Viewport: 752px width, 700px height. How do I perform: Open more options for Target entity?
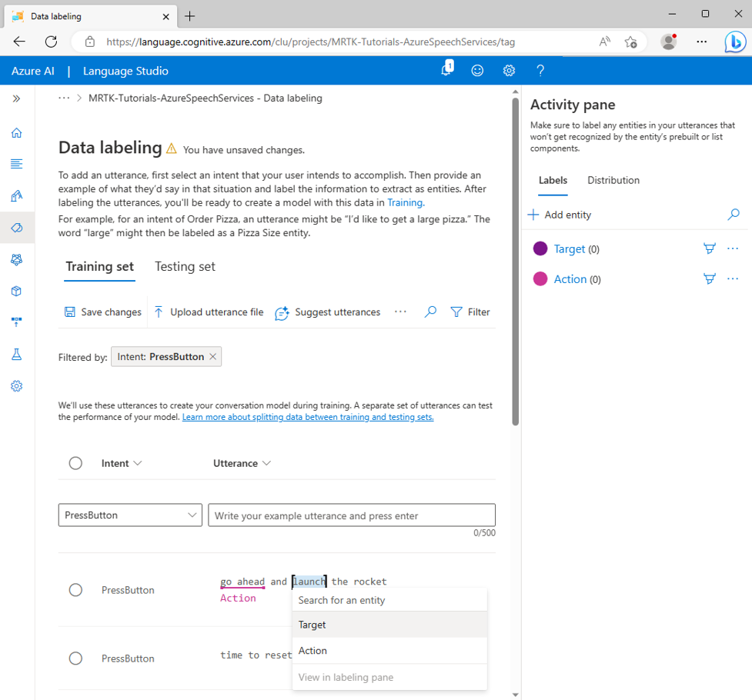733,248
